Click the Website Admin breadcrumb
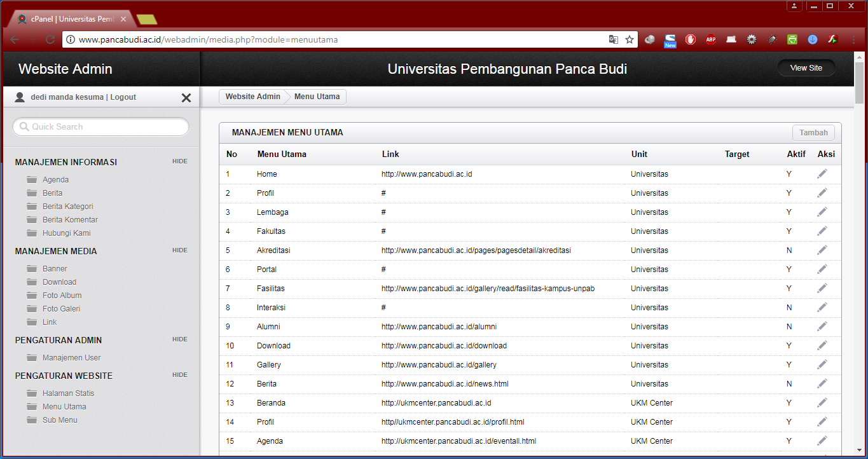This screenshot has height=459, width=868. (x=252, y=97)
